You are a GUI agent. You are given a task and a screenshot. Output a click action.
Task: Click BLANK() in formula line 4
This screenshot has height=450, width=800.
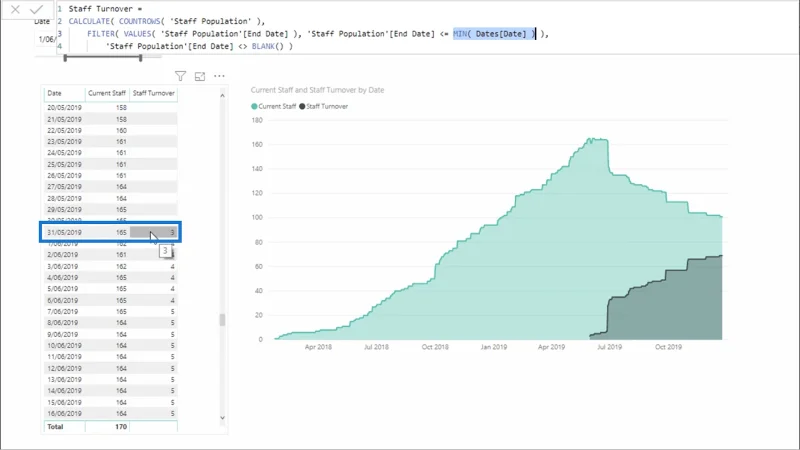pos(267,46)
